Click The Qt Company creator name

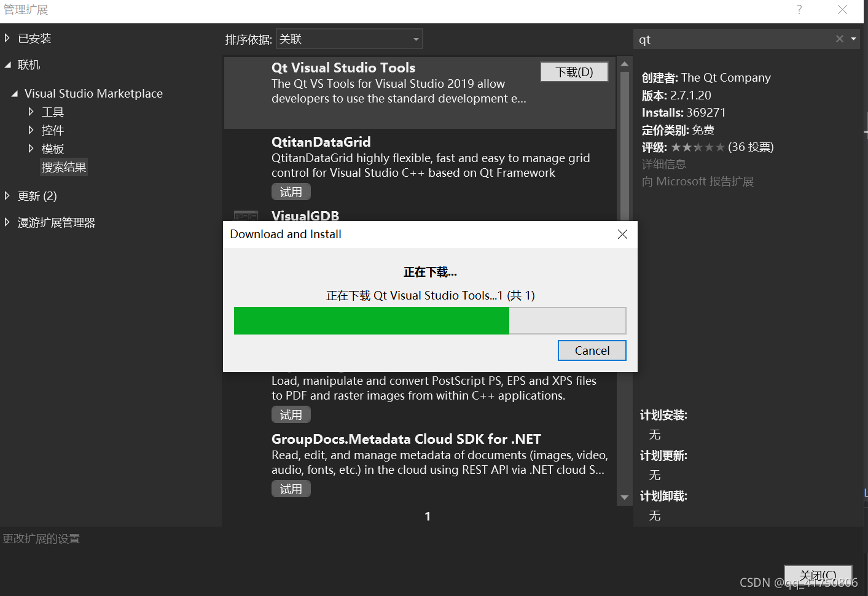coord(725,78)
